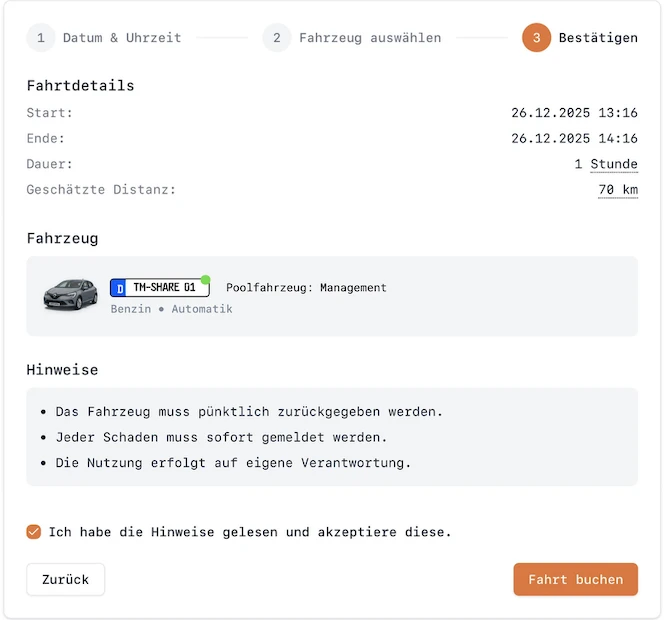Click the 'Ich habe die Hinweise gelesen' label
This screenshot has width=664, height=620.
pyautogui.click(x=250, y=532)
